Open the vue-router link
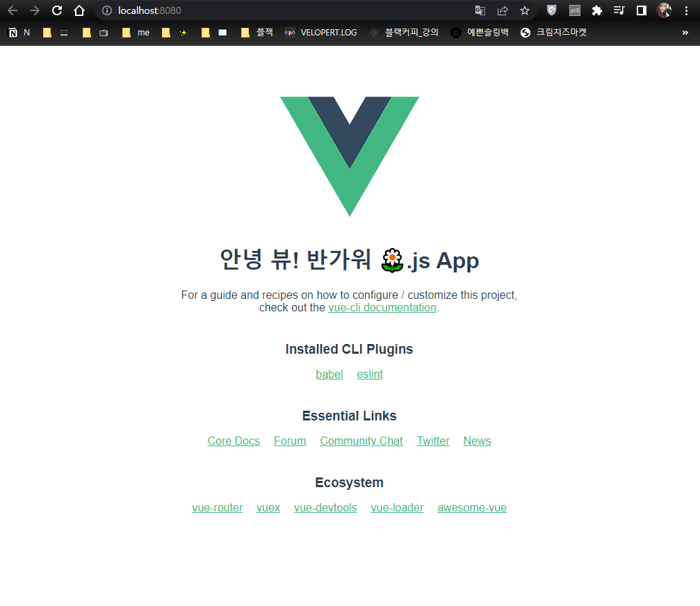The height and width of the screenshot is (606, 700). point(218,507)
